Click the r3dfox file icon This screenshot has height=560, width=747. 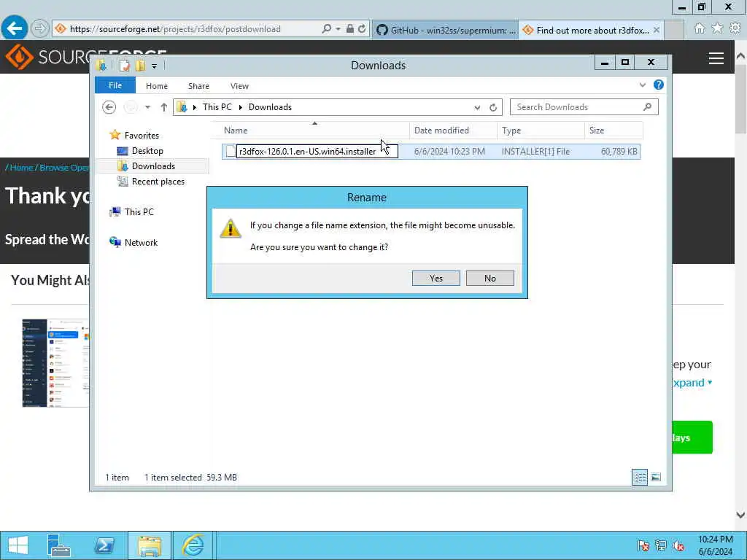[230, 152]
